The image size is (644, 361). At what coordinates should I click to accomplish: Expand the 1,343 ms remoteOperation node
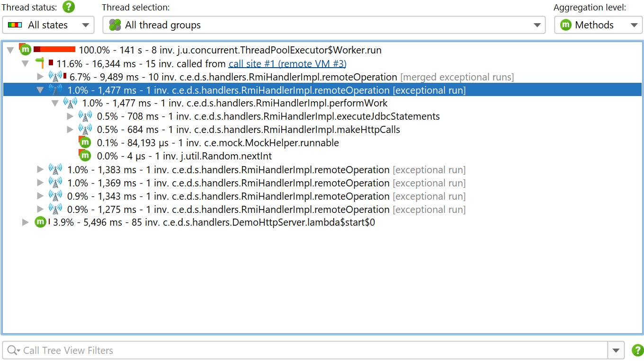[x=40, y=196]
